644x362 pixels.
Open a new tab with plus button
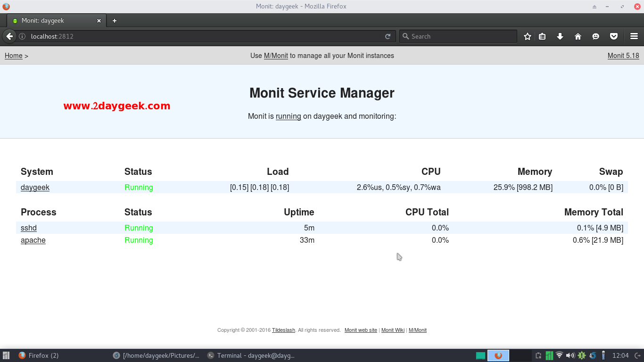[114, 21]
